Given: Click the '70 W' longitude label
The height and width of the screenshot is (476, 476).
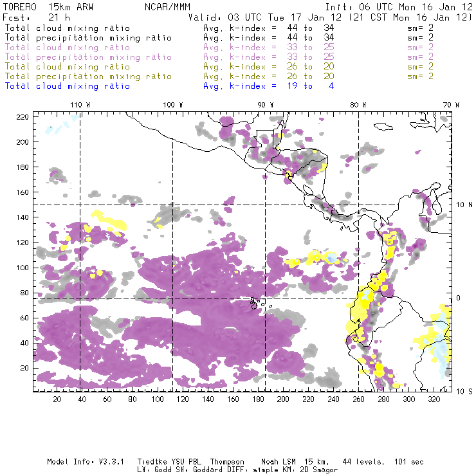Looking at the screenshot, I should click(x=451, y=105).
